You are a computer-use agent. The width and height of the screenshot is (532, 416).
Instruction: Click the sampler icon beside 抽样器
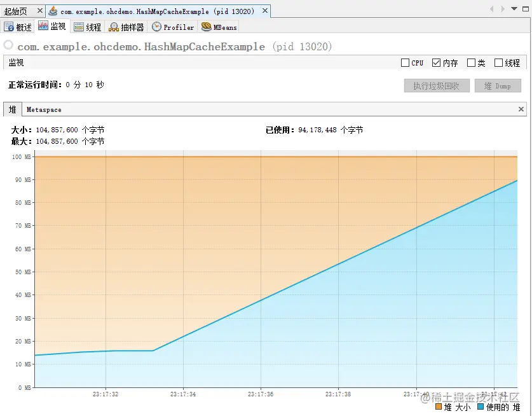coord(114,27)
